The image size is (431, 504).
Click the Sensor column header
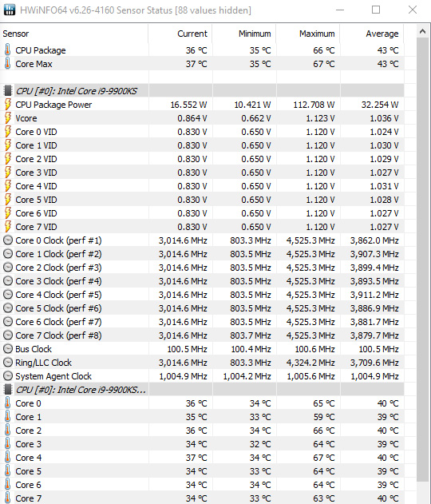(x=74, y=34)
